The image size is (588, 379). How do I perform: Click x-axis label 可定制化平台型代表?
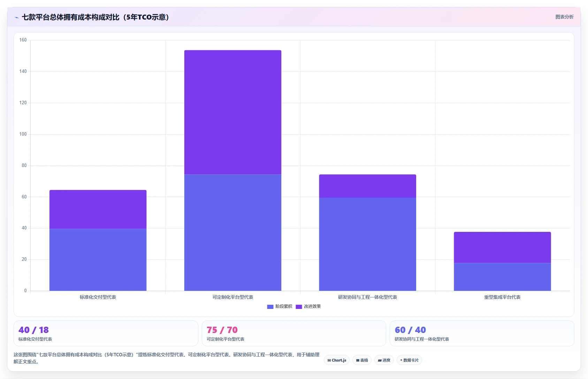(x=233, y=297)
